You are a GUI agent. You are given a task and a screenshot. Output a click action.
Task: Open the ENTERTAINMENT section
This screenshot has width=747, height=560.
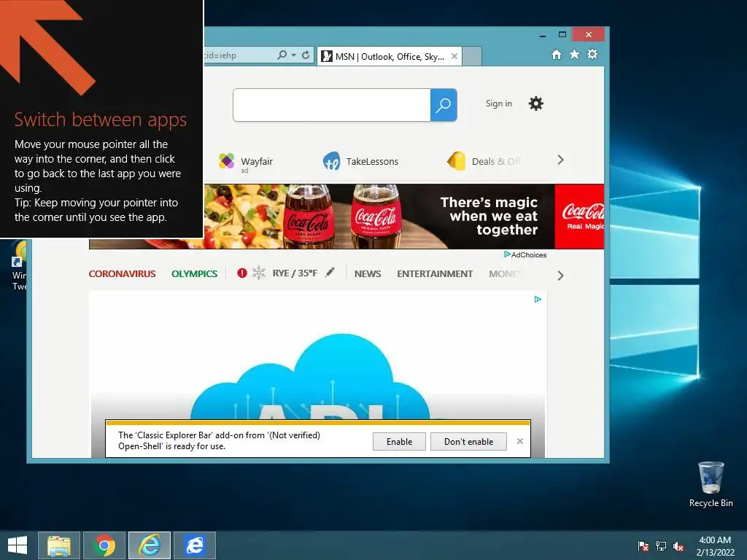pos(435,274)
